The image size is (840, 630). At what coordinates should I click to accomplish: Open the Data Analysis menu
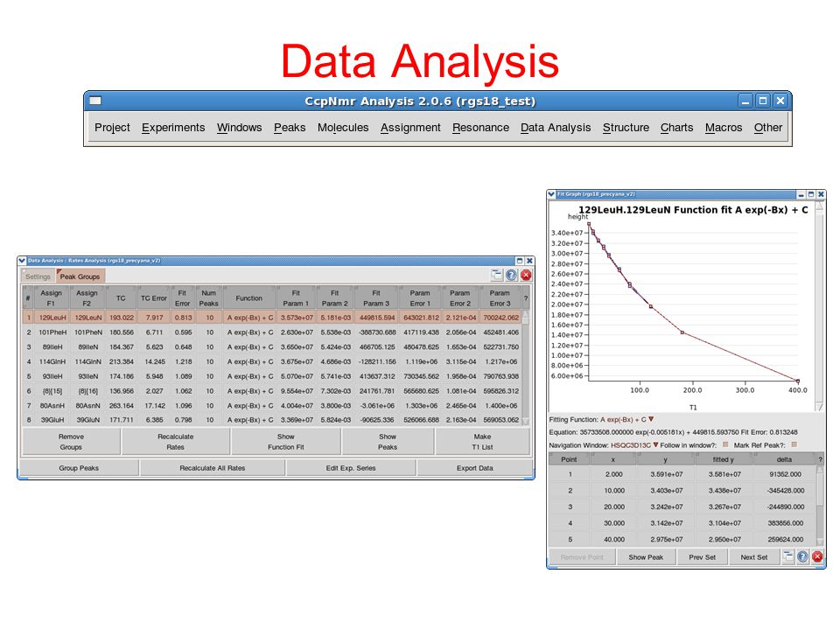tap(556, 128)
